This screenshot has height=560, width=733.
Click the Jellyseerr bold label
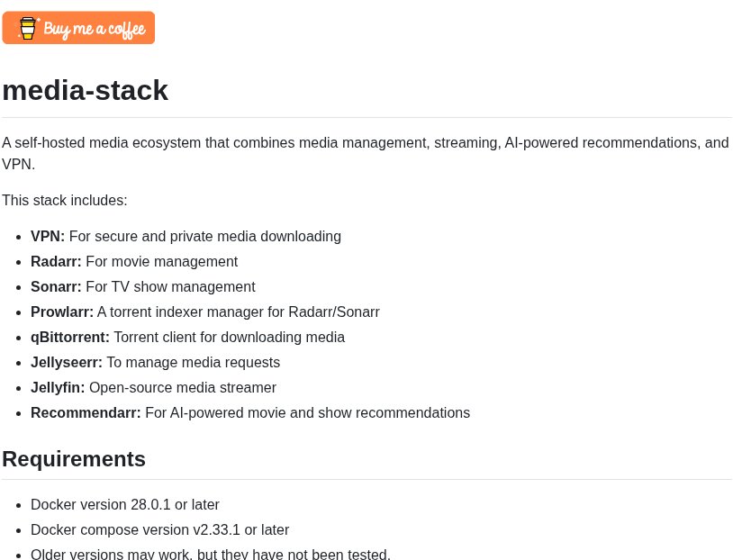click(x=67, y=363)
